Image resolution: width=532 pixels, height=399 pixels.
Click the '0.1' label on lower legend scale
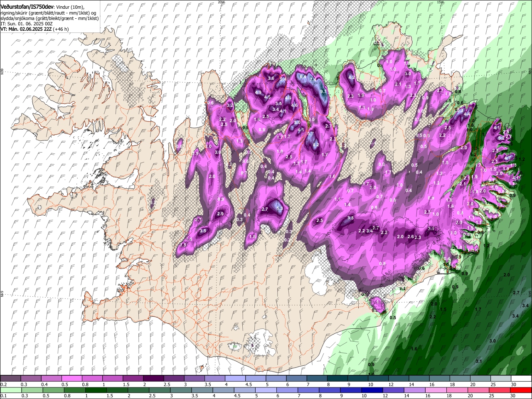(x=3, y=396)
